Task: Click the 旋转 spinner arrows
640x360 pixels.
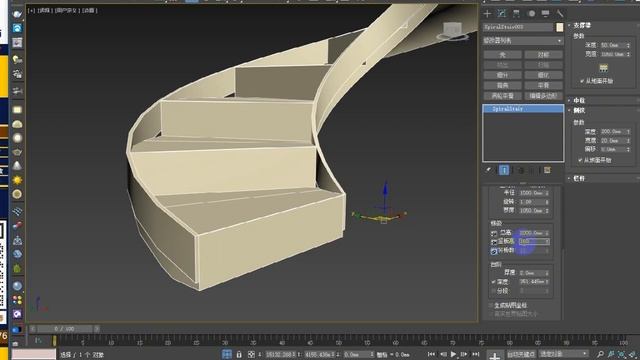Action: coord(547,202)
